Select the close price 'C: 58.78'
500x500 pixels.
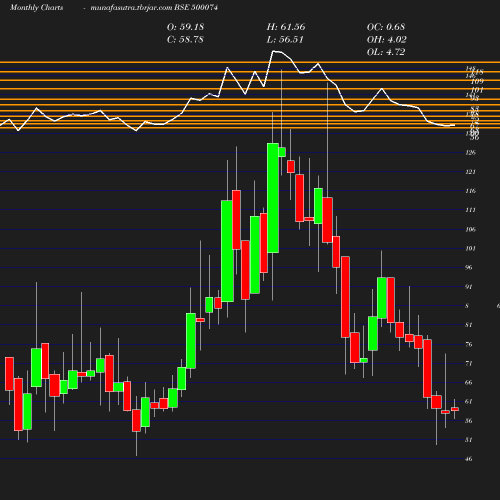(185, 39)
